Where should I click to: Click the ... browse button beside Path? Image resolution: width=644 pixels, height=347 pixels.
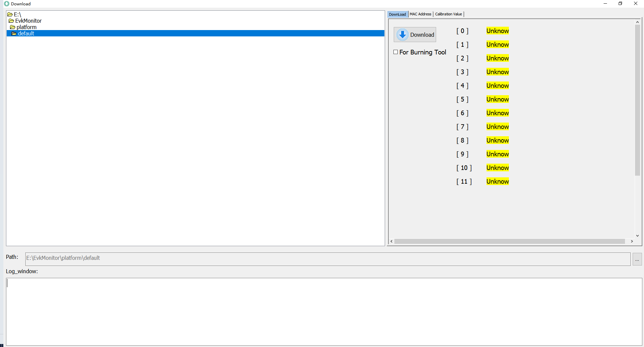click(637, 259)
